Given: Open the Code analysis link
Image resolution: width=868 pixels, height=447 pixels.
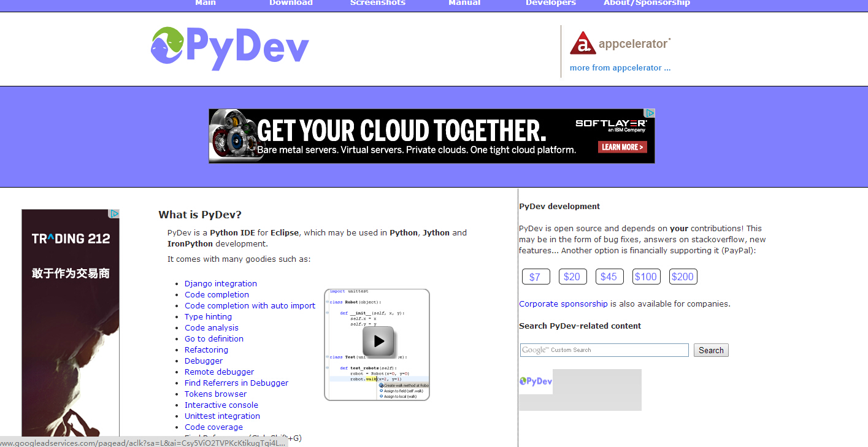Looking at the screenshot, I should tap(212, 327).
